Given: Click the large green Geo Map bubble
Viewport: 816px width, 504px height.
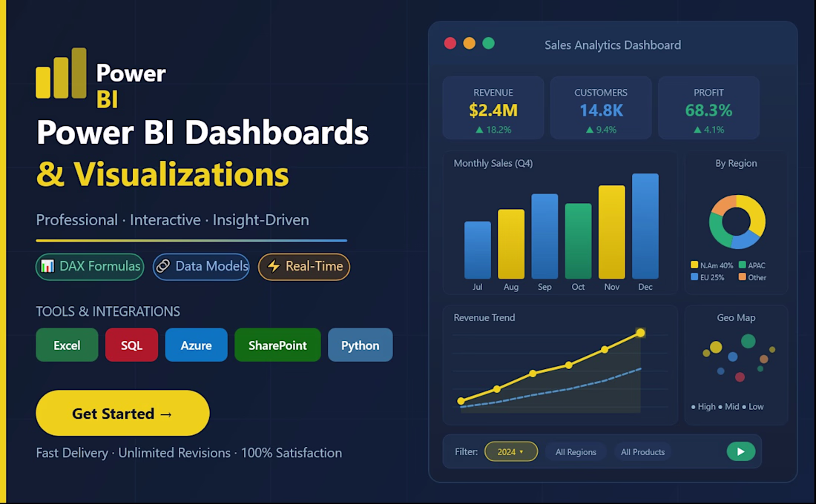Looking at the screenshot, I should (748, 341).
